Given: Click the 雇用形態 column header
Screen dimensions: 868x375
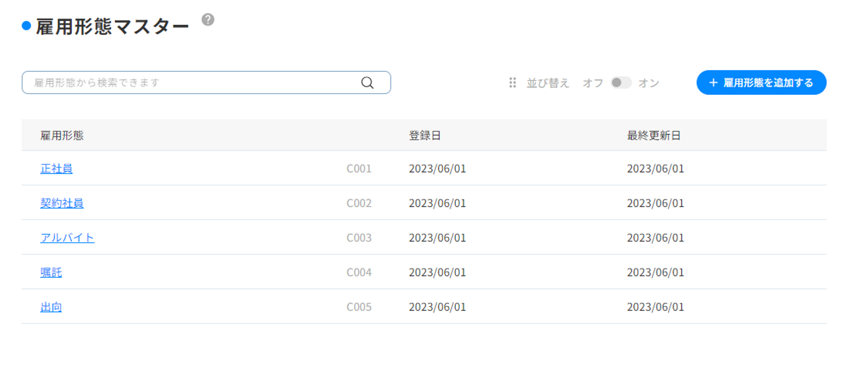Looking at the screenshot, I should [x=62, y=136].
